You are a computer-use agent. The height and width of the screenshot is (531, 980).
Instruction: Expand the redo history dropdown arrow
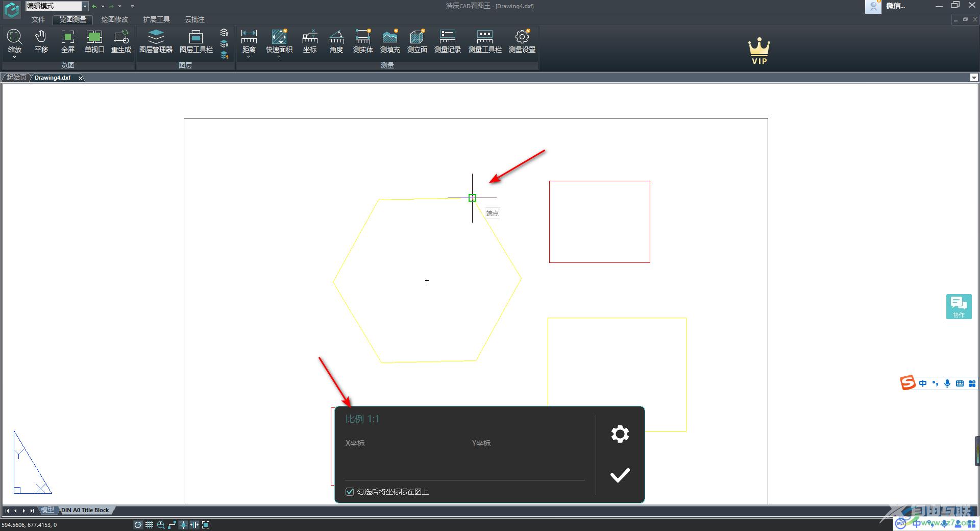point(120,6)
